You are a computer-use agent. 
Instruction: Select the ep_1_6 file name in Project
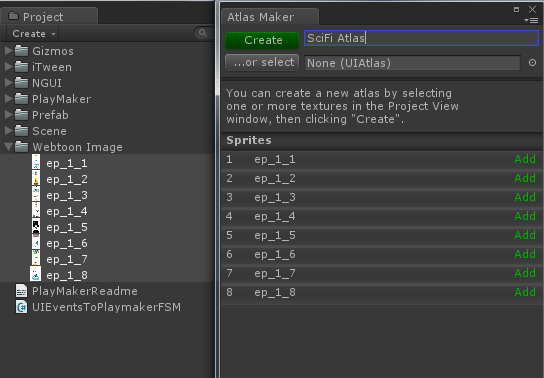(x=67, y=243)
